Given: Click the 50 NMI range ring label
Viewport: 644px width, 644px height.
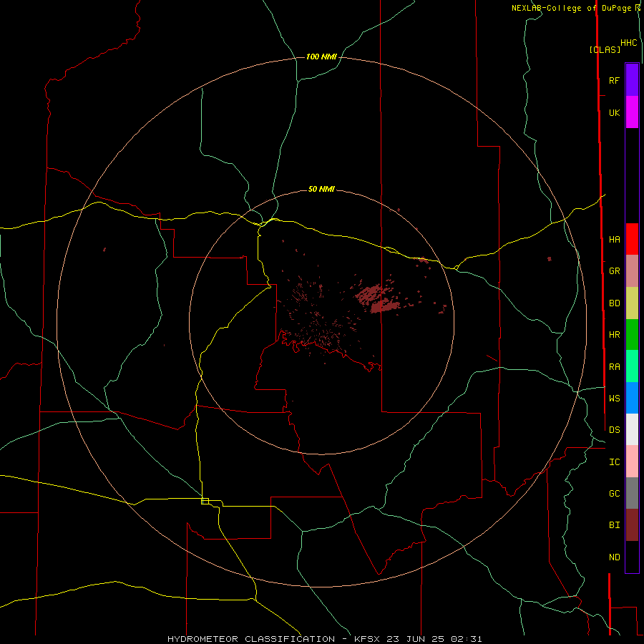Looking at the screenshot, I should click(x=321, y=189).
